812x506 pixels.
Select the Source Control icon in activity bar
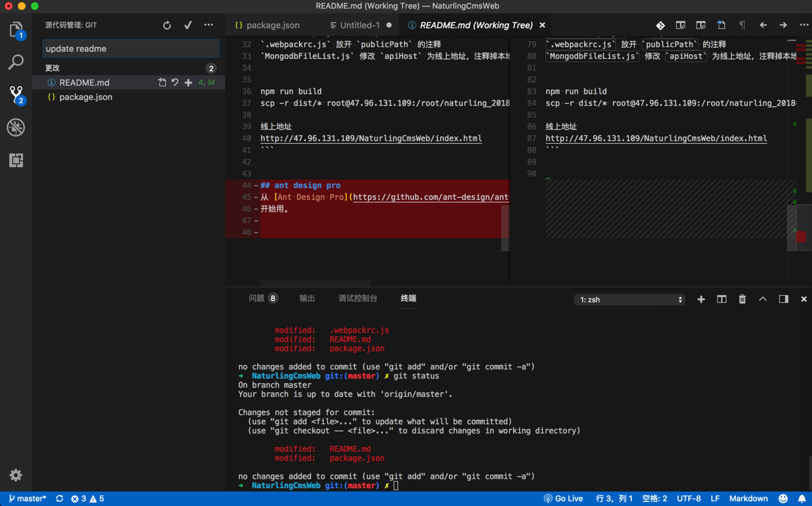[16, 95]
